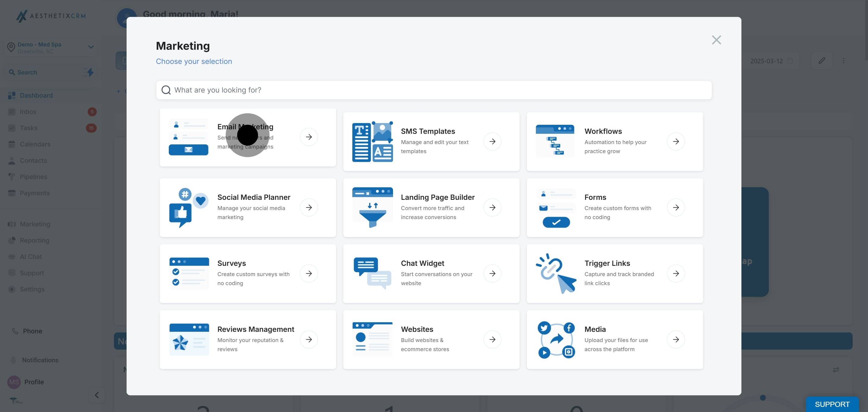Image resolution: width=868 pixels, height=412 pixels.
Task: Expand the Demo - Med Spa location dropdown
Action: click(x=91, y=47)
